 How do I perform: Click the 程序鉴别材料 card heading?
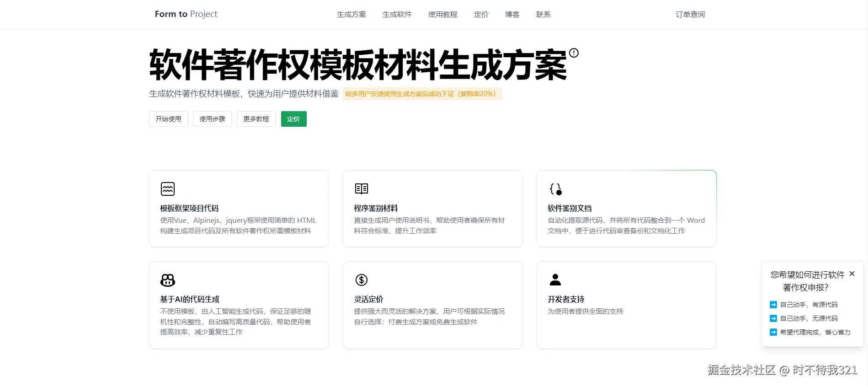(x=376, y=208)
